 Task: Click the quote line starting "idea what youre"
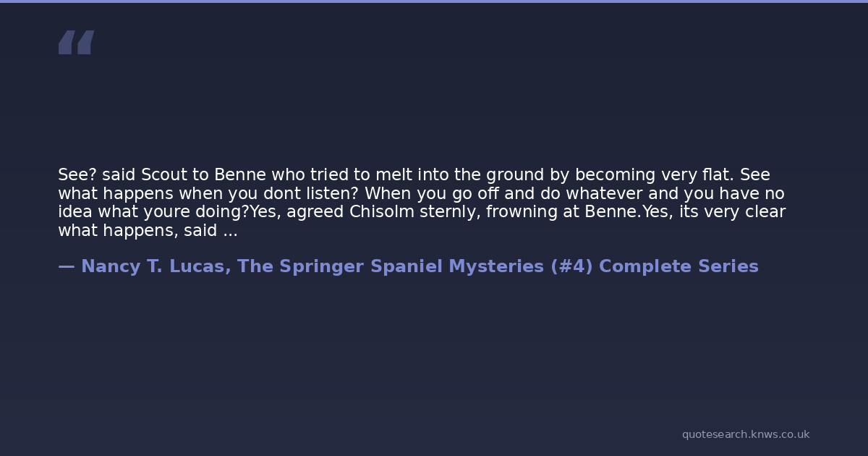click(422, 212)
